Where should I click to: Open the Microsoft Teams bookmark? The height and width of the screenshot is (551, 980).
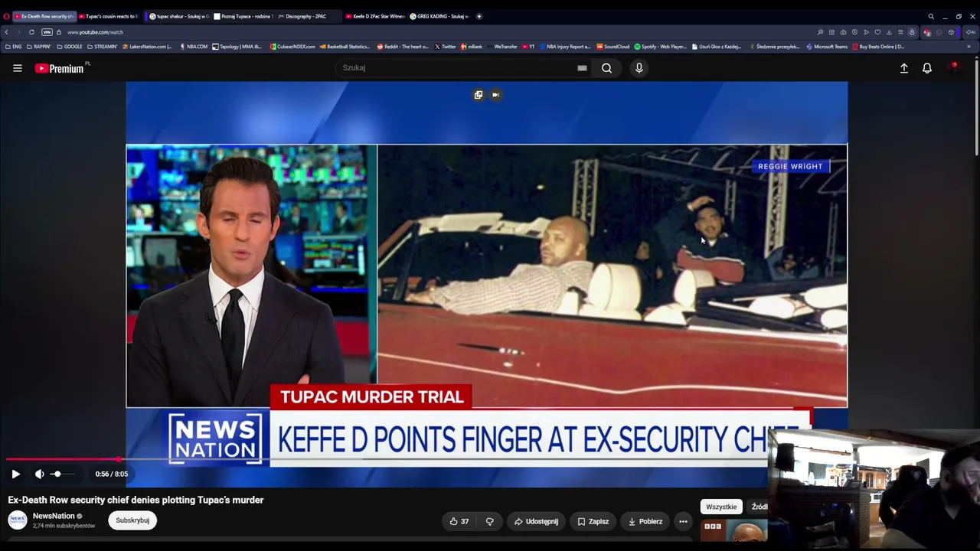[x=827, y=47]
